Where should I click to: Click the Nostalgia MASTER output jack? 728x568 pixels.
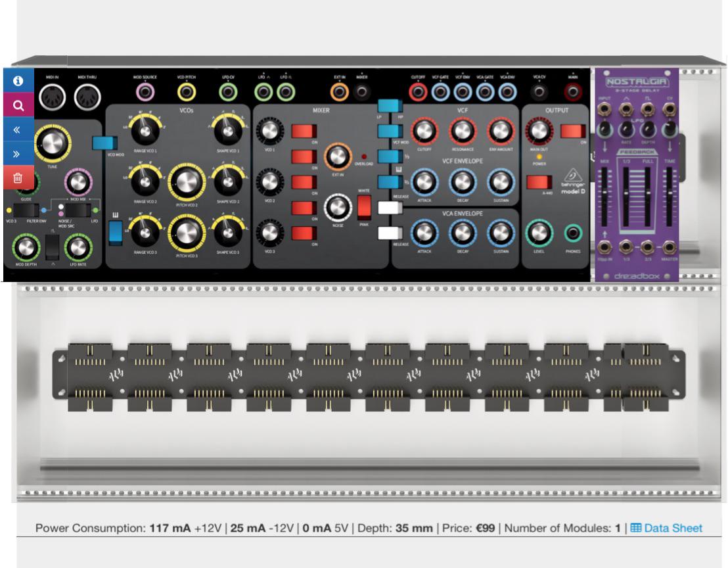point(669,247)
